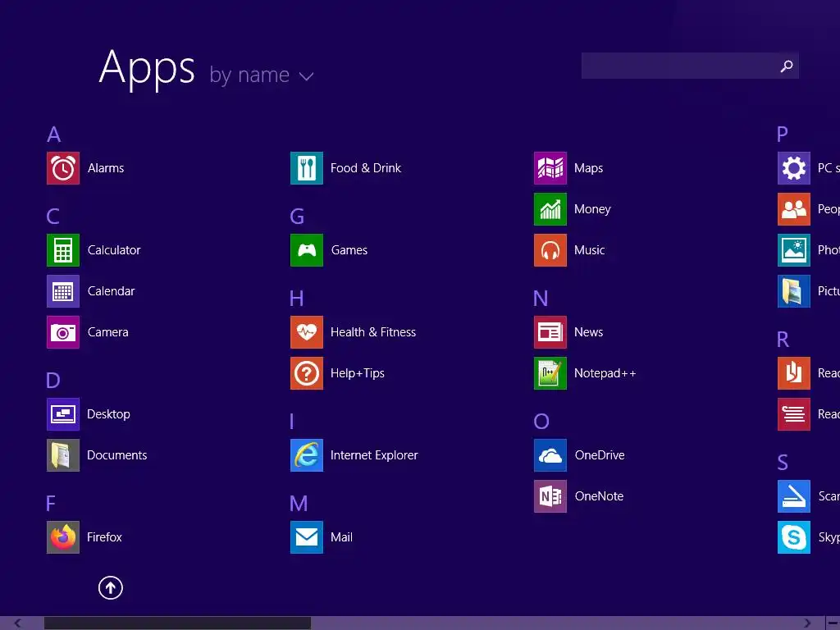This screenshot has height=630, width=840.
Task: Click the 'OneDrive' text label
Action: [600, 455]
